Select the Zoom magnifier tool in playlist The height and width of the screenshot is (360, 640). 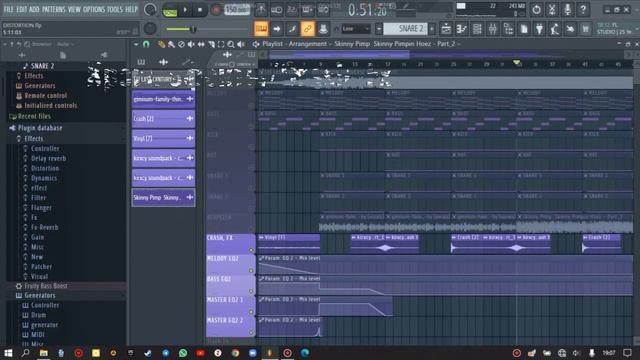coord(231,44)
